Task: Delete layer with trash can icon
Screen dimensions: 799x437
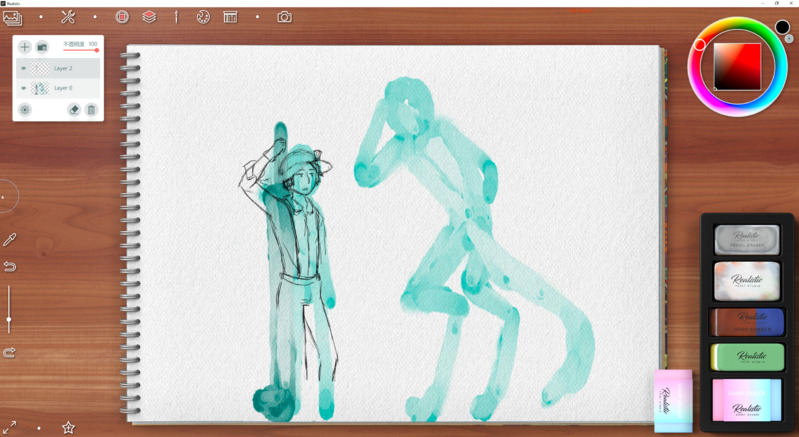Action: coord(91,110)
